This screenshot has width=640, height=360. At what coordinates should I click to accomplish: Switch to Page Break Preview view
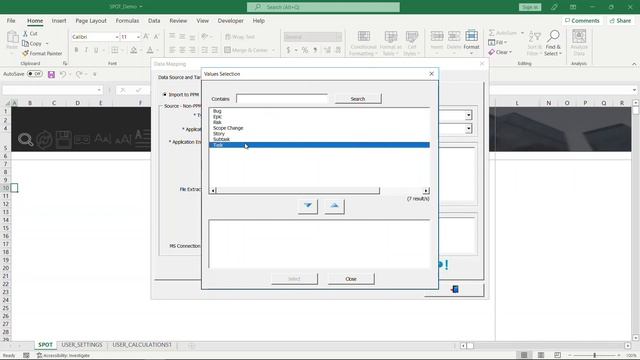(x=557, y=355)
